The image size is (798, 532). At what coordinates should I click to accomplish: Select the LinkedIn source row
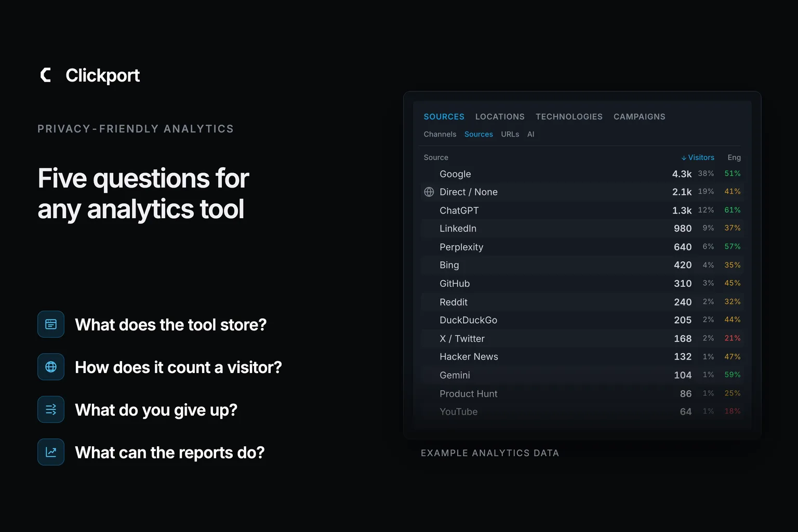(x=582, y=229)
